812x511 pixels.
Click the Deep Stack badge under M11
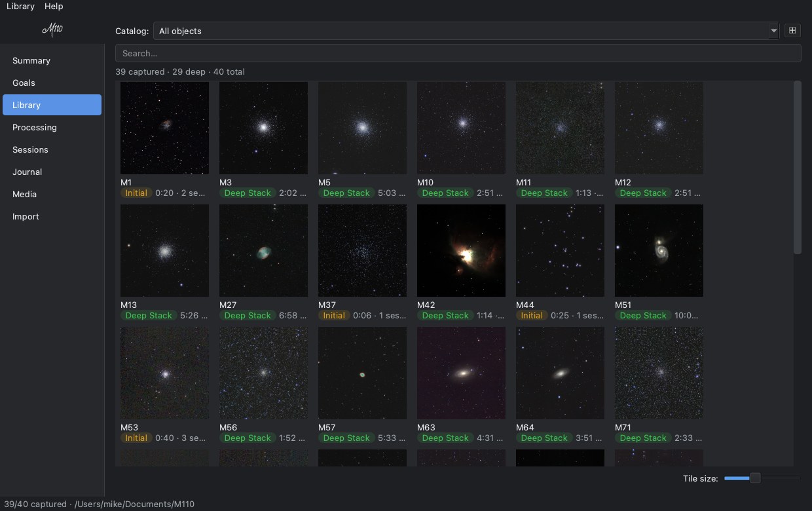544,193
